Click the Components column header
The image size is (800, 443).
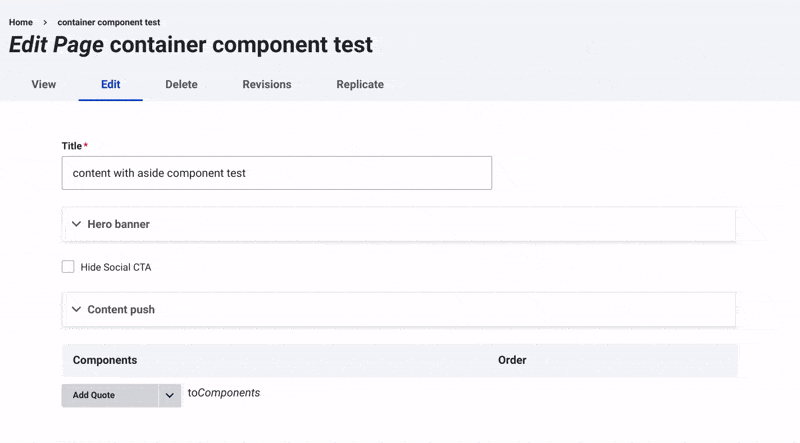(105, 360)
